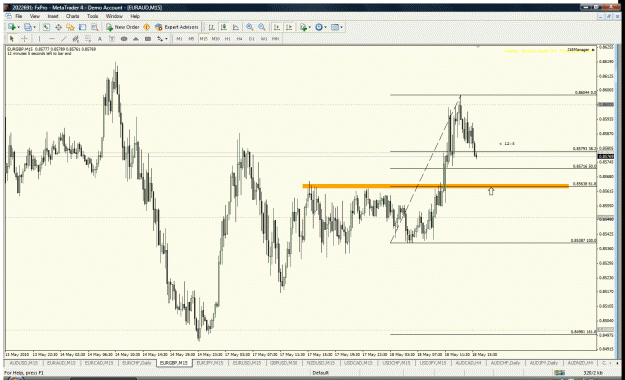The height and width of the screenshot is (380, 625).
Task: Select the Triangle shape tool
Action: point(136,39)
